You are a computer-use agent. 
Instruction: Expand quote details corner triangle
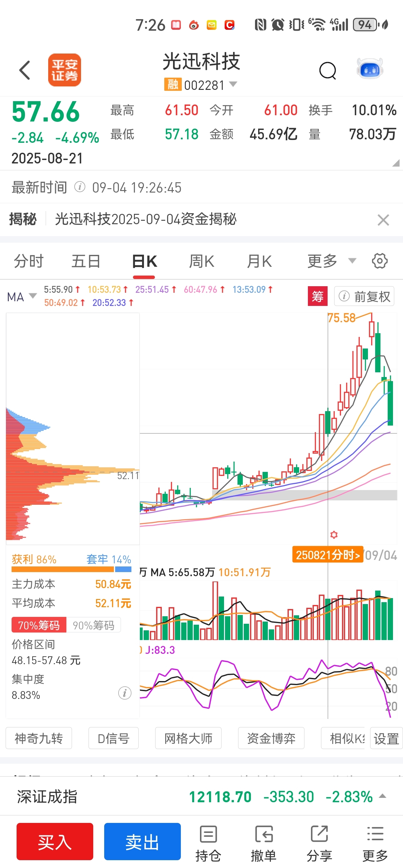tap(396, 163)
